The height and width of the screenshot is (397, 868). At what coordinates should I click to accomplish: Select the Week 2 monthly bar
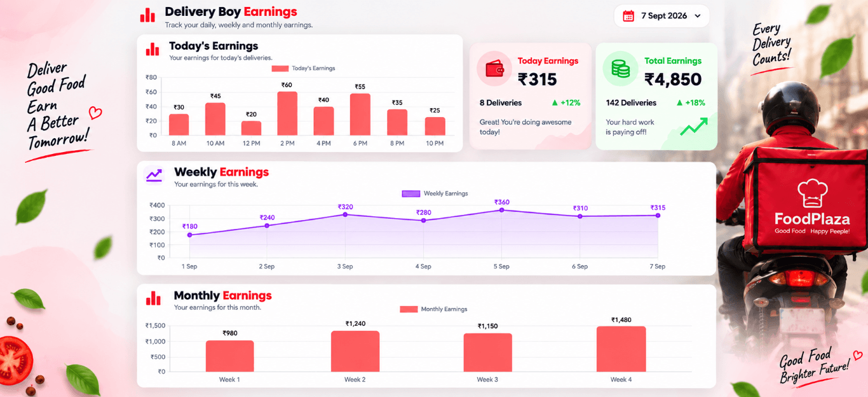pyautogui.click(x=355, y=351)
